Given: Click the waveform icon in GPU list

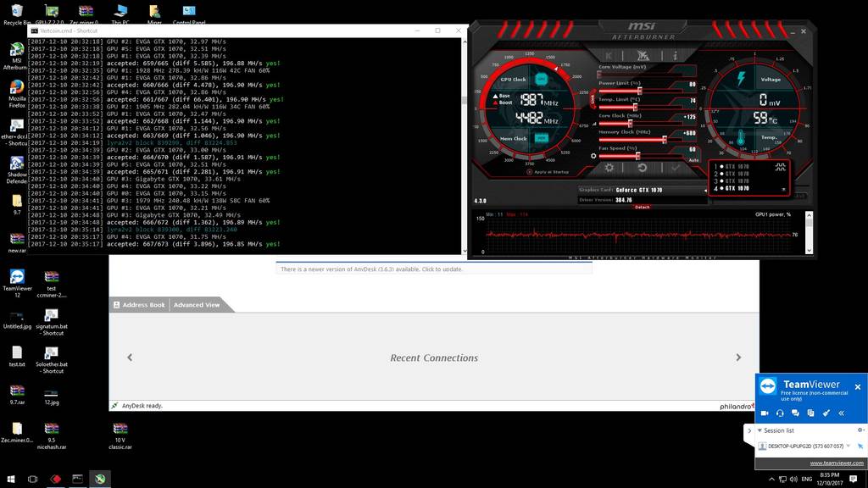Looking at the screenshot, I should point(781,167).
